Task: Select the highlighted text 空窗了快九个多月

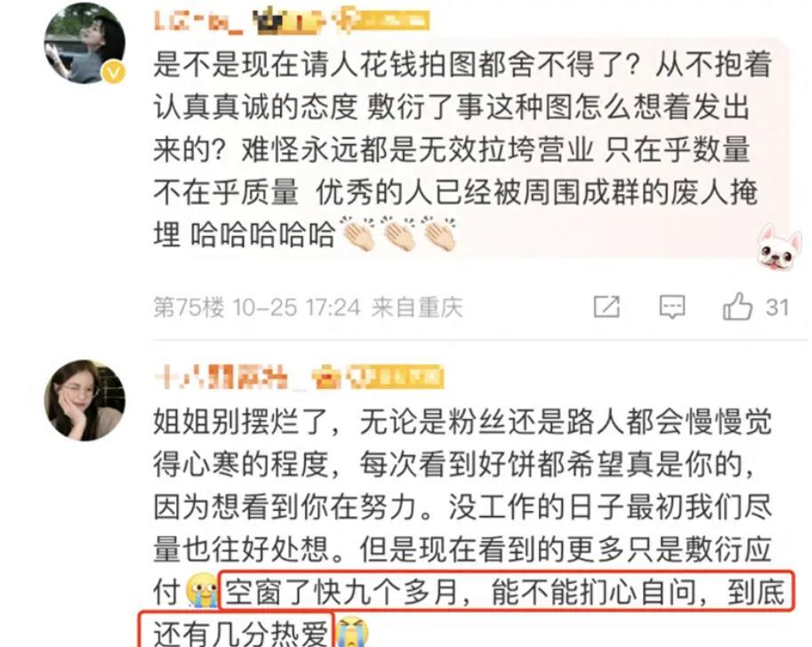Action: click(x=342, y=591)
